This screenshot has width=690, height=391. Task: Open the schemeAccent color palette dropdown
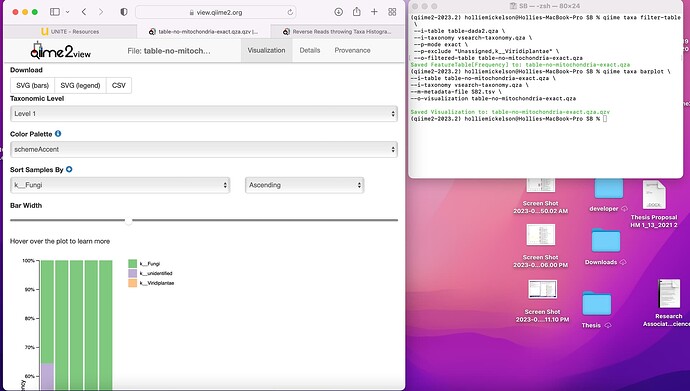204,150
